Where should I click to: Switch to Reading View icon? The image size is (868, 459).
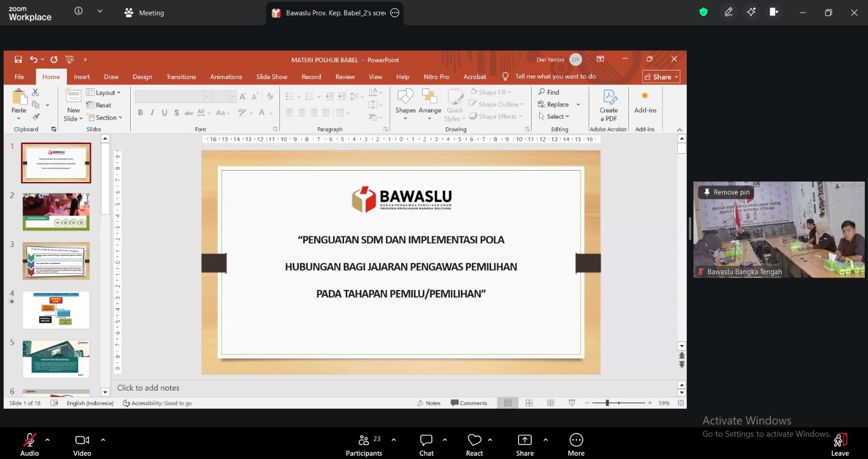click(551, 403)
